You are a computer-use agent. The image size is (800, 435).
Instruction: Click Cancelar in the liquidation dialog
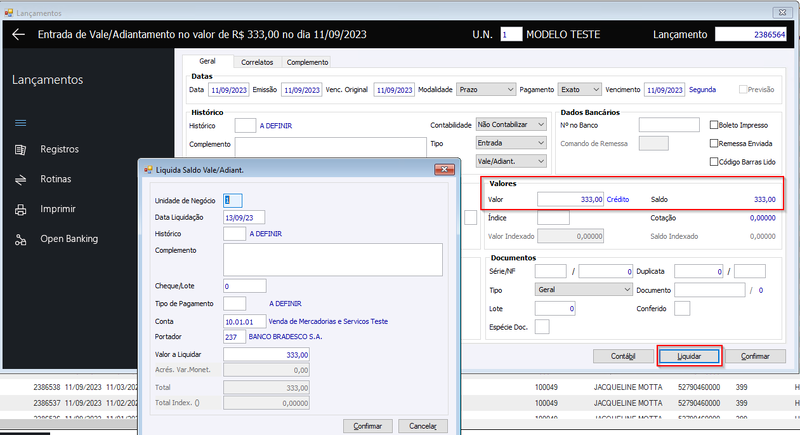coord(422,426)
